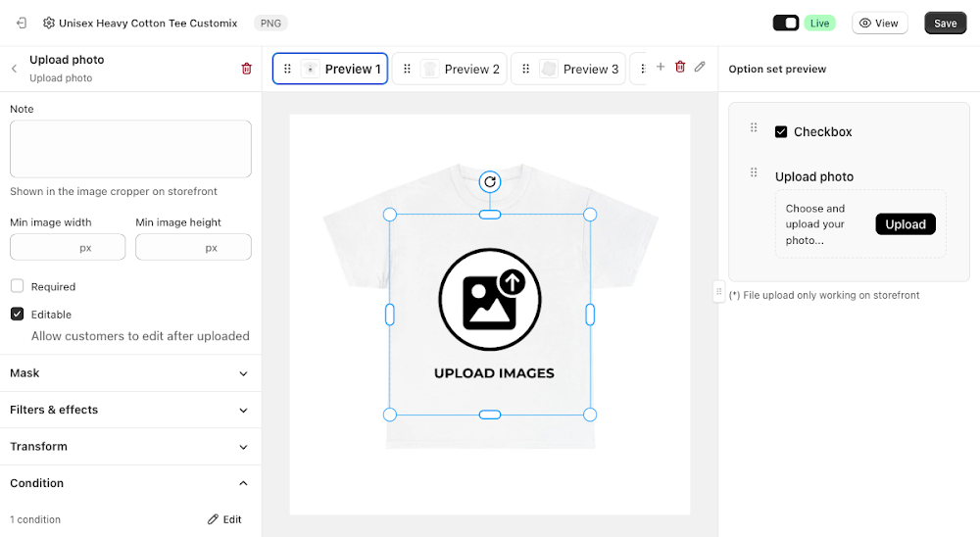Grab the drag handle on Preview 1 tab
The height and width of the screenshot is (537, 980).
[287, 69]
